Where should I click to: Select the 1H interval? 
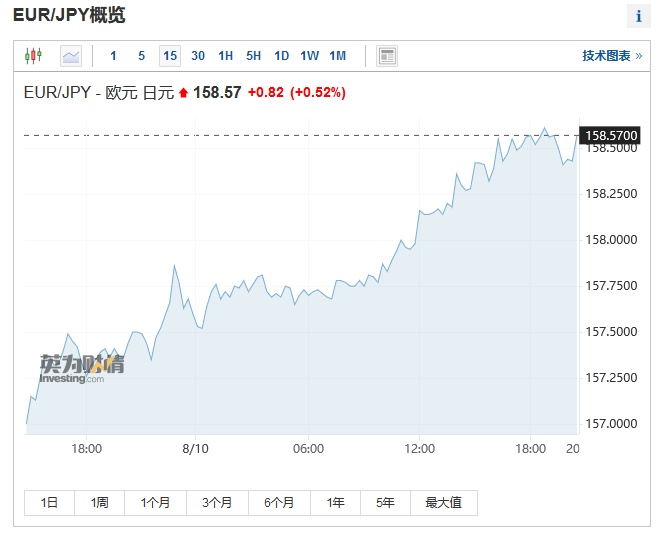click(x=226, y=56)
